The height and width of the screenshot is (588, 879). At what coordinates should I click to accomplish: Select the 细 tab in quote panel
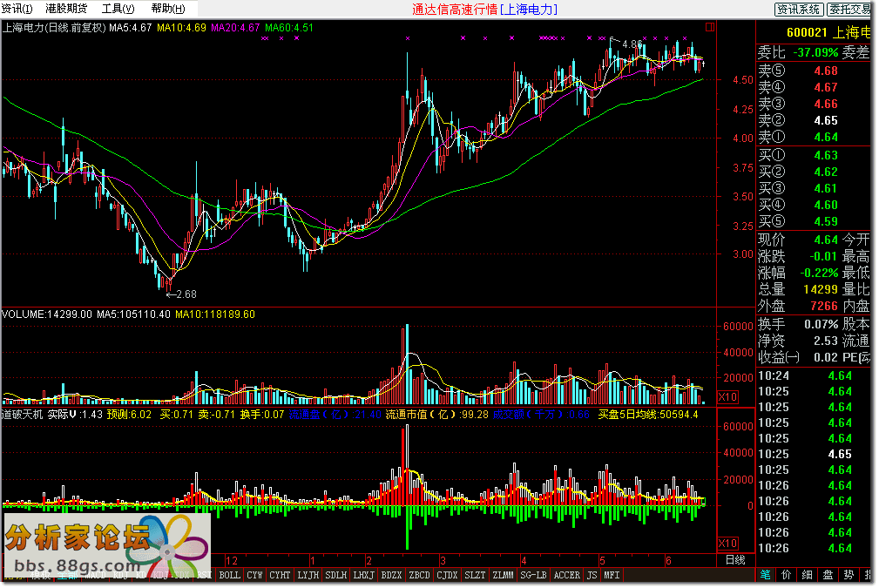click(807, 575)
